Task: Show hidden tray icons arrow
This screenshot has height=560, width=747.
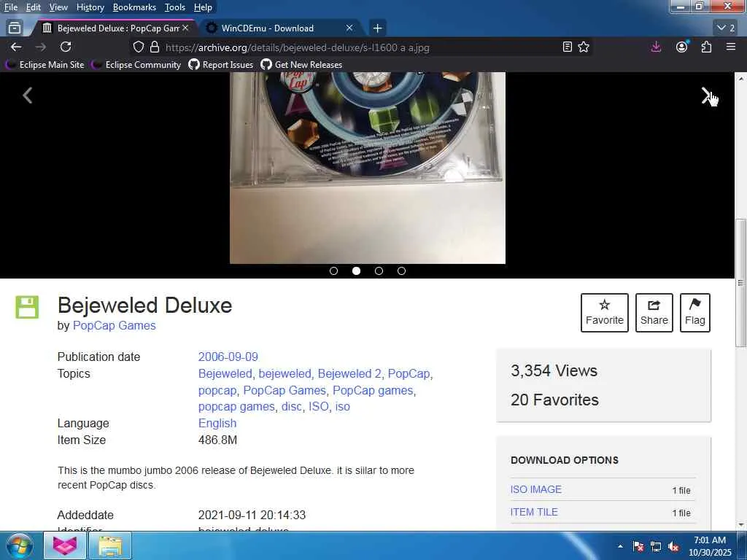Action: click(620, 546)
